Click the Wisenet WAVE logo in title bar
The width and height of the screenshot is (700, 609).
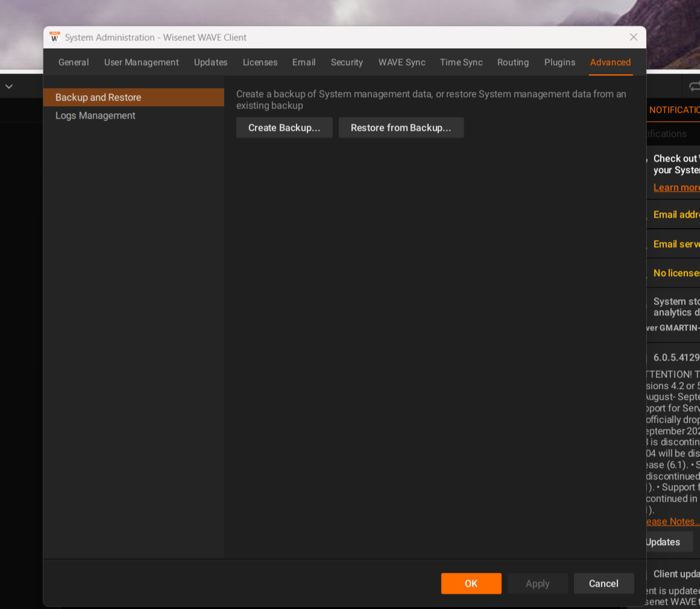click(55, 37)
